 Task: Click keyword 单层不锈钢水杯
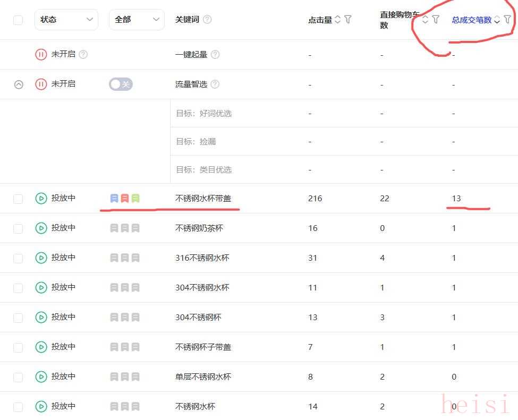point(203,376)
